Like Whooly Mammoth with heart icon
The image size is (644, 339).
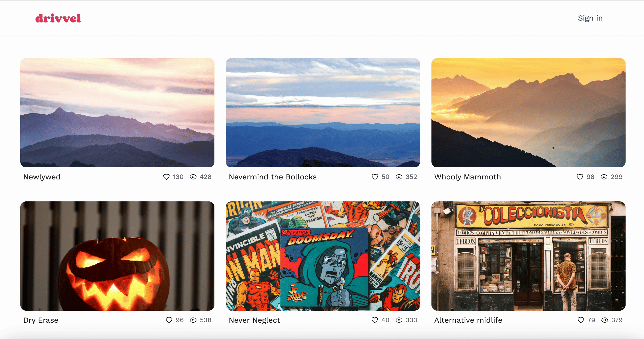point(580,177)
